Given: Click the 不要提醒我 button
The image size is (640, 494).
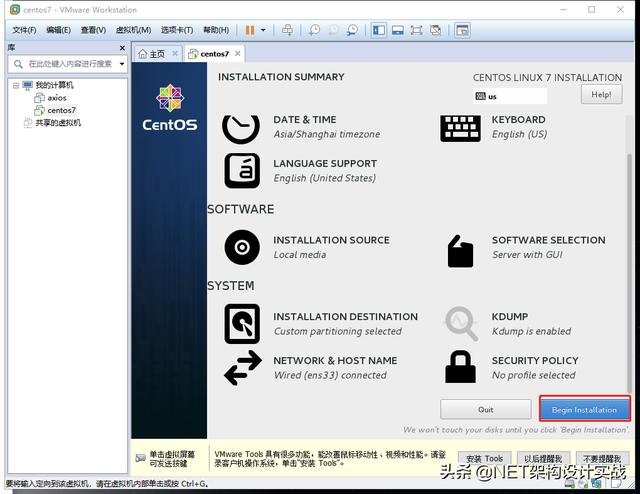Looking at the screenshot, I should pyautogui.click(x=602, y=459).
